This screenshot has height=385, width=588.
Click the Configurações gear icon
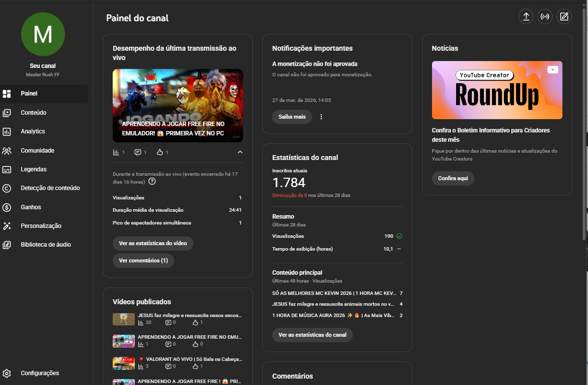[x=7, y=373]
